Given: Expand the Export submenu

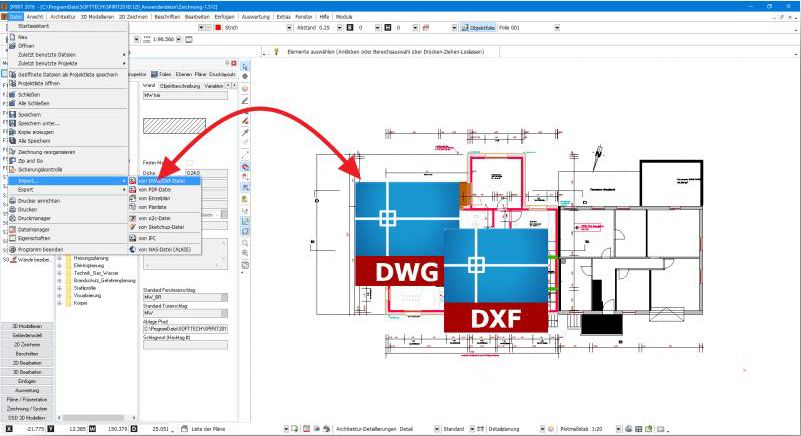Looking at the screenshot, I should [x=60, y=189].
